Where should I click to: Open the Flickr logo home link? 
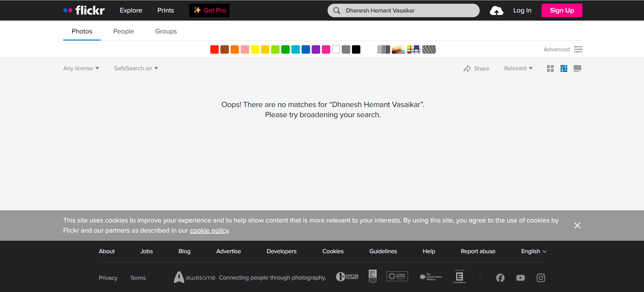click(84, 10)
